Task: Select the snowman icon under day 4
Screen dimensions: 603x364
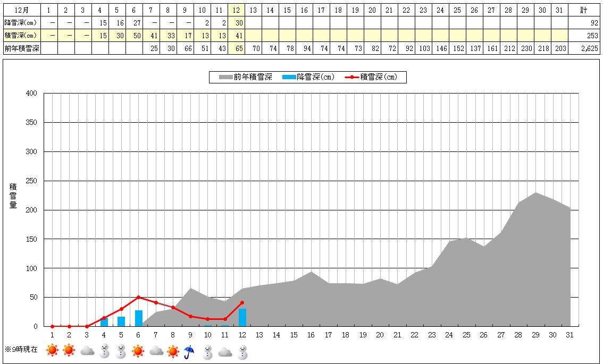Action: point(104,351)
